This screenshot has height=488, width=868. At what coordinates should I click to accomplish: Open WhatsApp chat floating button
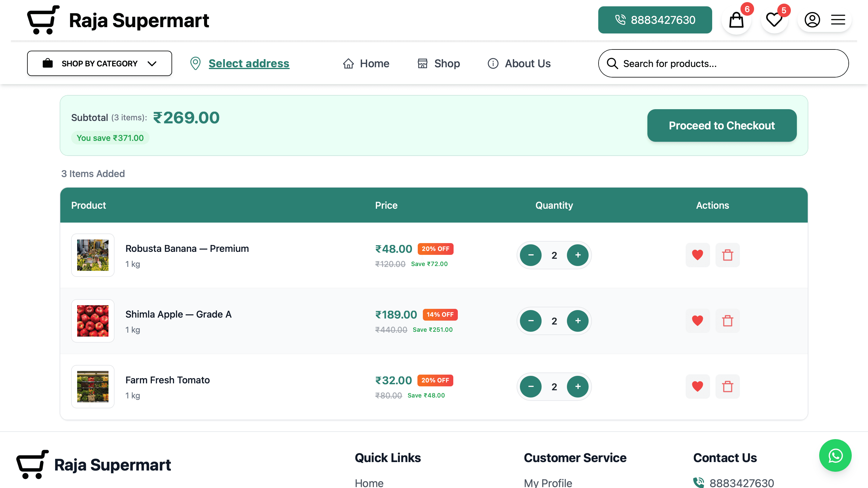coord(835,455)
